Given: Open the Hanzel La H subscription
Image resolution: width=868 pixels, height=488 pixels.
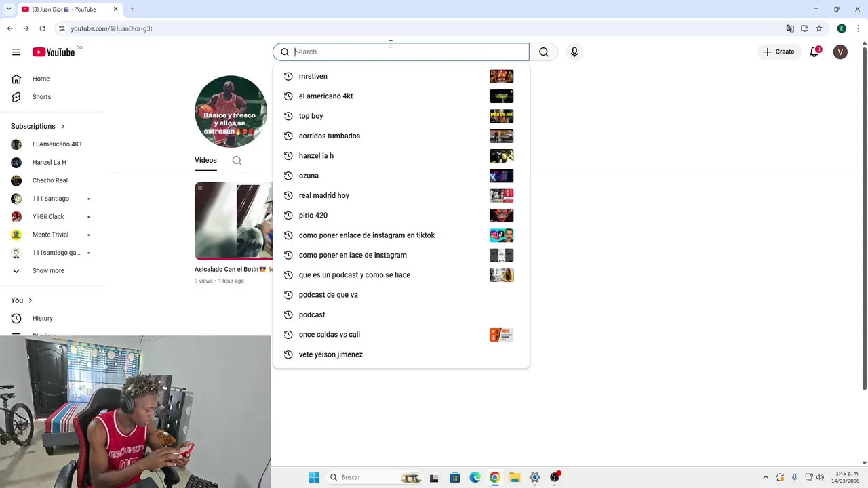Looking at the screenshot, I should click(52, 163).
